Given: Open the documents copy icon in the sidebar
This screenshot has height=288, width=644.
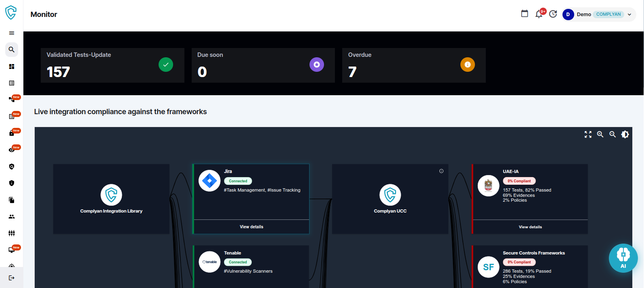Looking at the screenshot, I should pos(12,200).
